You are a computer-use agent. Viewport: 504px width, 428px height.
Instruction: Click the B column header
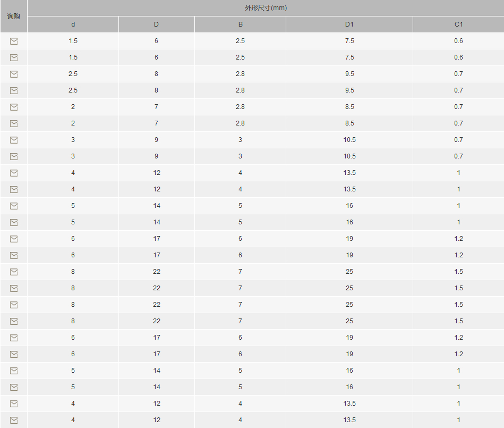240,24
